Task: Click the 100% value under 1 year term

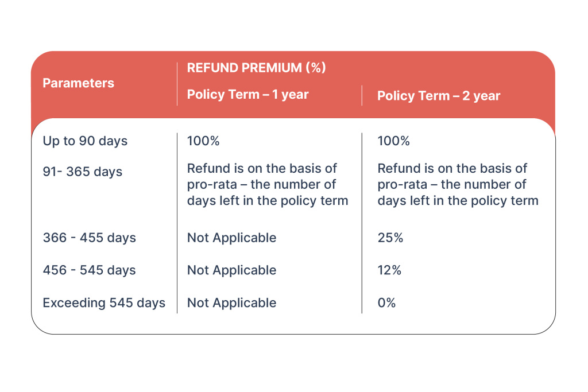Action: (x=203, y=141)
